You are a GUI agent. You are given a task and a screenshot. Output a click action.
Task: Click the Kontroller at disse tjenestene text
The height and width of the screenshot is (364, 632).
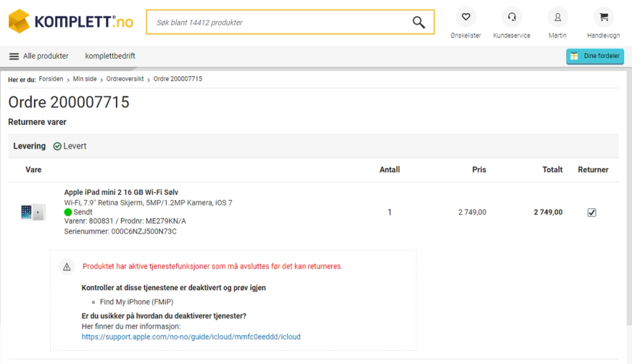click(174, 288)
